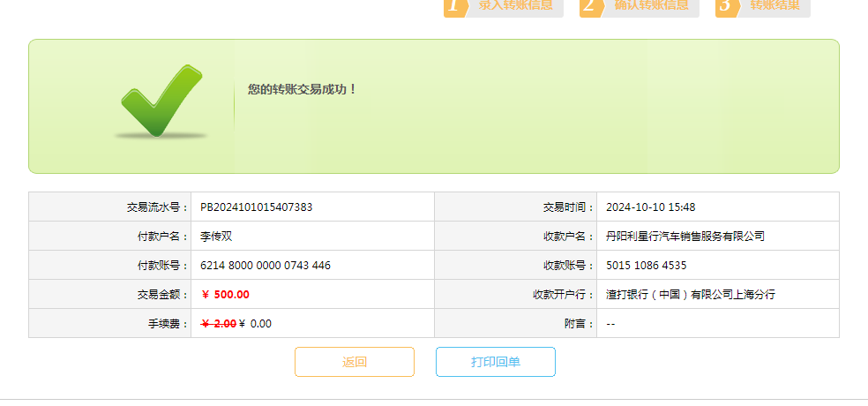Viewport: 868px width, 406px height.
Task: Click the 打印回单 button
Action: 495,362
